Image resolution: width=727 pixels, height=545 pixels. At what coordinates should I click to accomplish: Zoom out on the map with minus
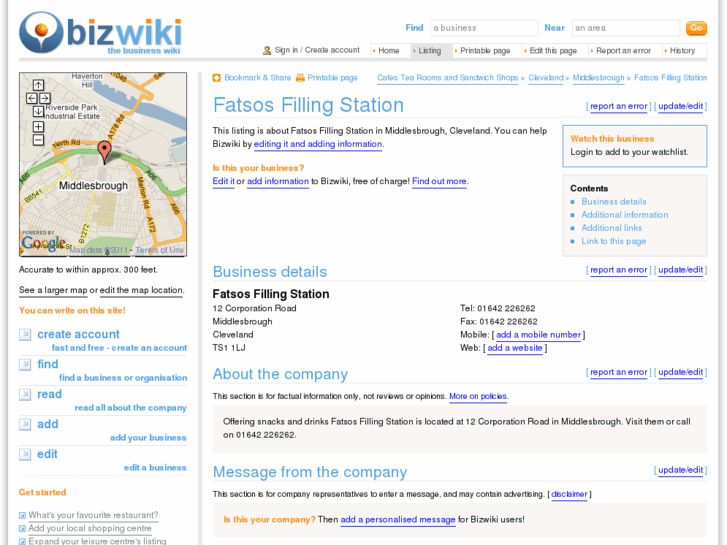(38, 140)
